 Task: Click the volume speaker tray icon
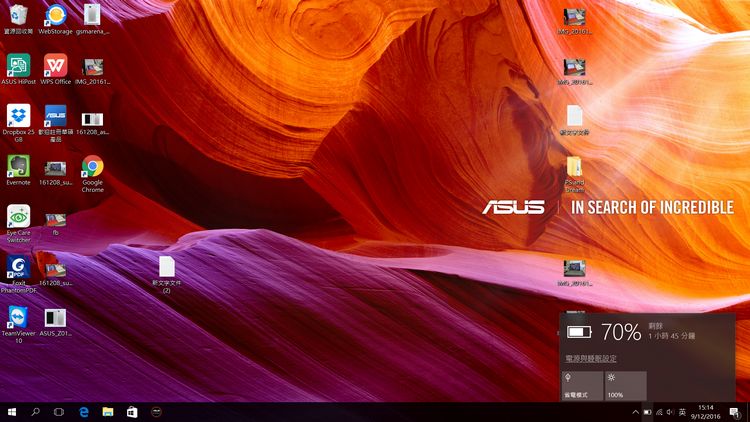[x=670, y=412]
